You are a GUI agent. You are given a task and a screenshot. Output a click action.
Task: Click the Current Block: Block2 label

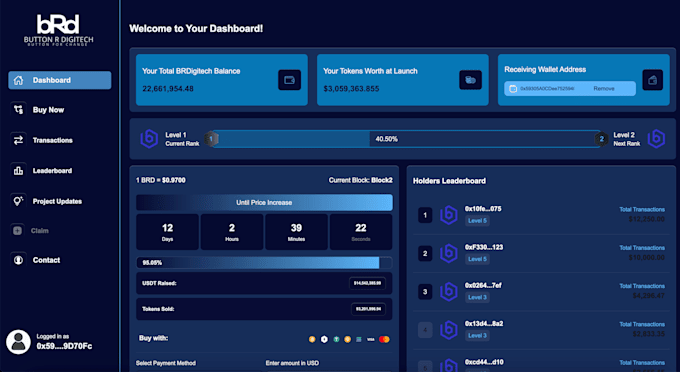tap(360, 180)
